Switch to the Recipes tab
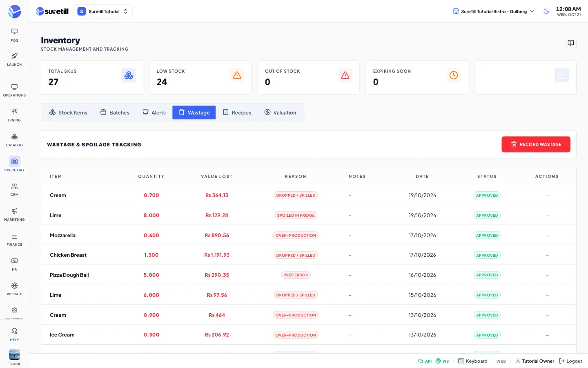588x368 pixels. pos(237,112)
